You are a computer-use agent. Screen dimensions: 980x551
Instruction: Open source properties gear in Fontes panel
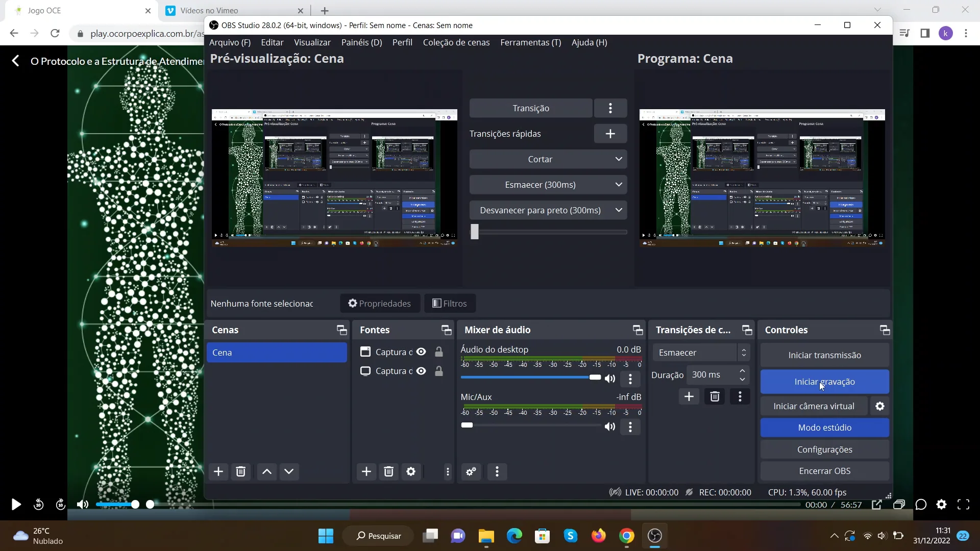click(411, 471)
